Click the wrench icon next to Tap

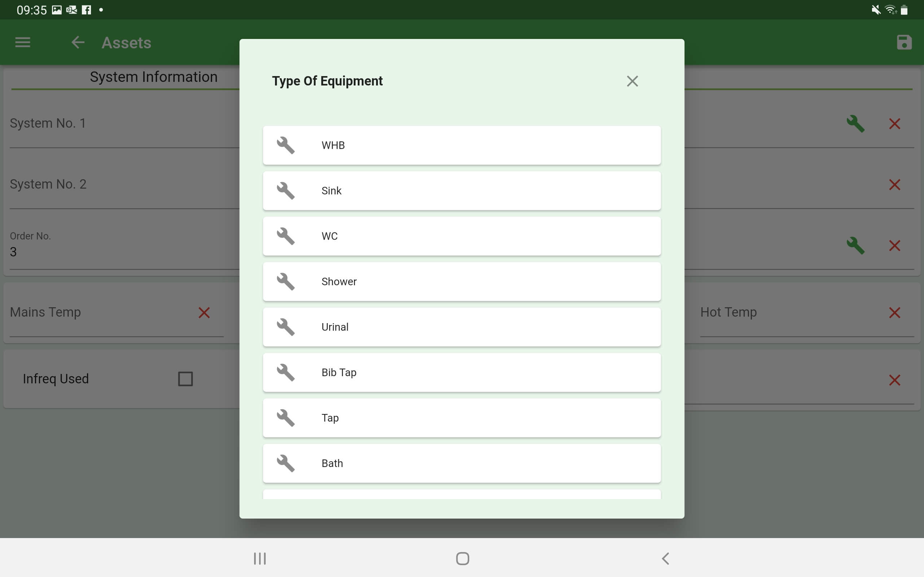click(x=285, y=418)
